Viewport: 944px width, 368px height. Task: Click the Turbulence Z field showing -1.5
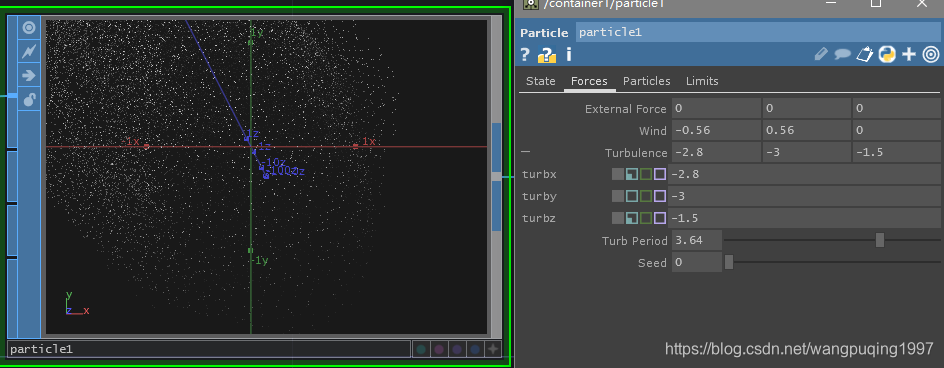pyautogui.click(x=896, y=152)
